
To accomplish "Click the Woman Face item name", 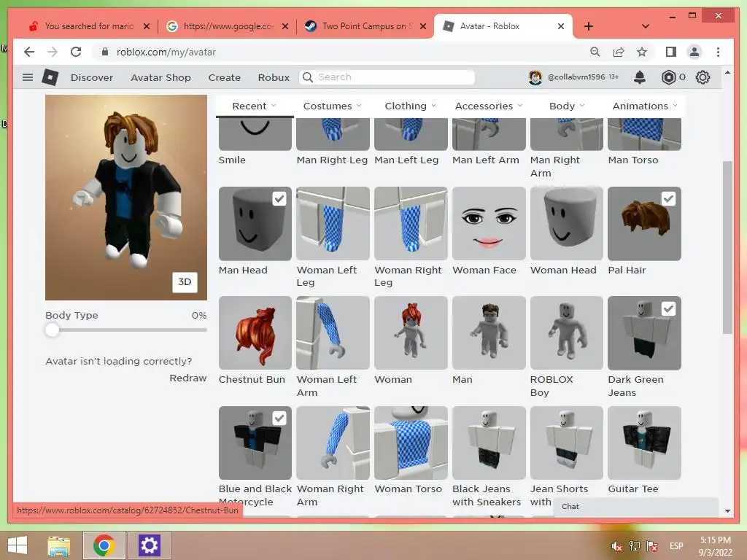I will tap(484, 270).
